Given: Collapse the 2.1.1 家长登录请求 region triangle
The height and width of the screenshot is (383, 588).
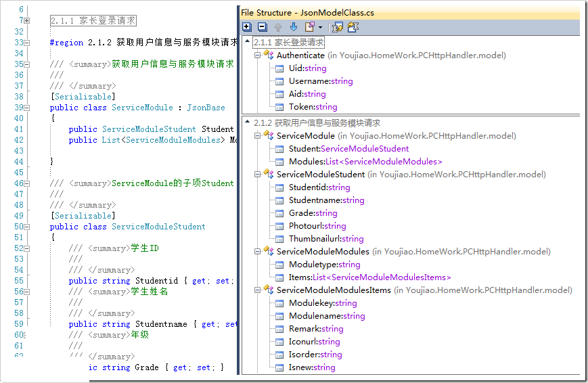Looking at the screenshot, I should click(247, 41).
